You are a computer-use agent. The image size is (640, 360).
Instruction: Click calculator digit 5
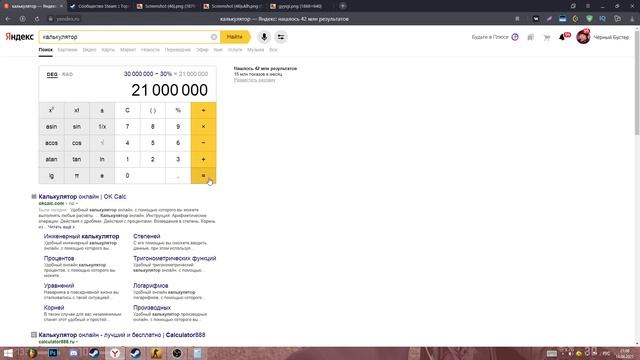(153, 143)
